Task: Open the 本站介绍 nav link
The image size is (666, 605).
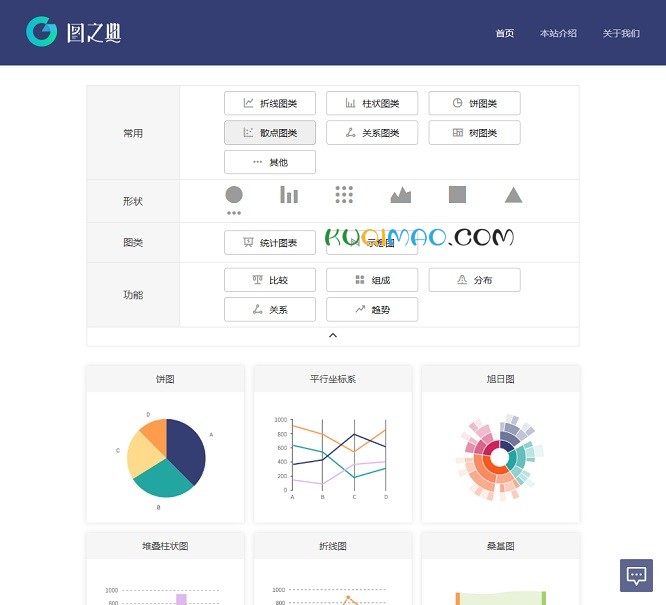Action: 558,33
